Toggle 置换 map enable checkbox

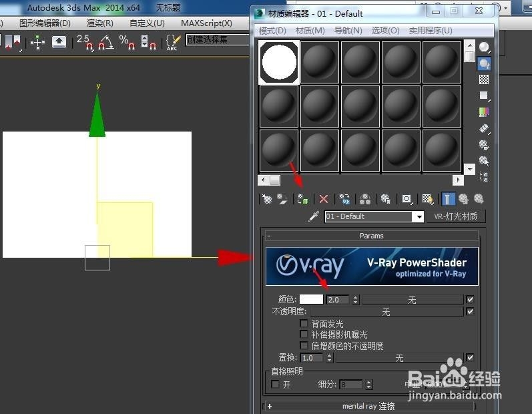(x=470, y=357)
